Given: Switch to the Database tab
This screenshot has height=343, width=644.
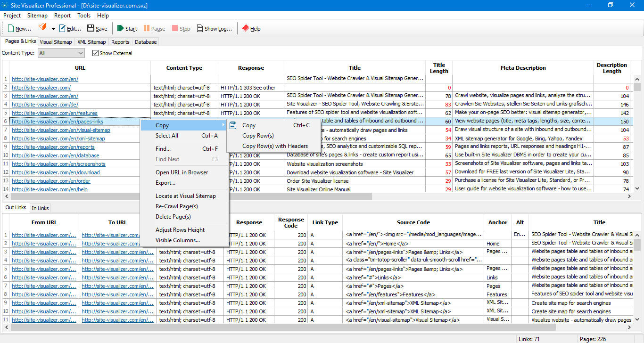Looking at the screenshot, I should pyautogui.click(x=146, y=42).
